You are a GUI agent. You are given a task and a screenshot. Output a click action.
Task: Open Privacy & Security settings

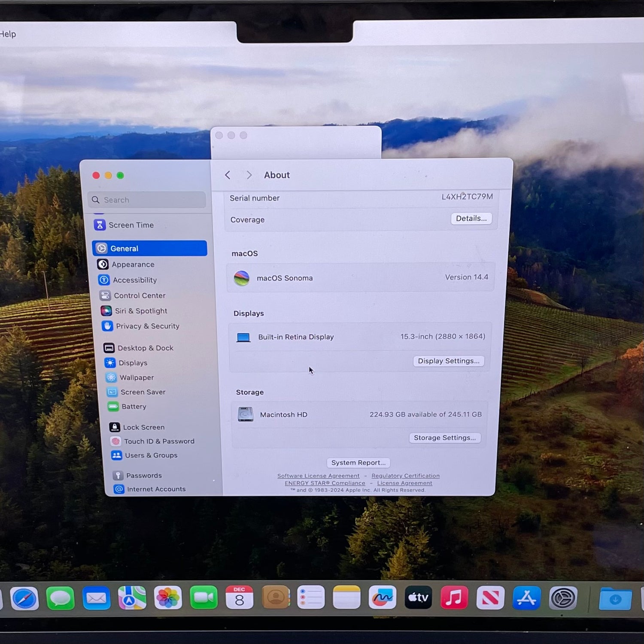147,326
